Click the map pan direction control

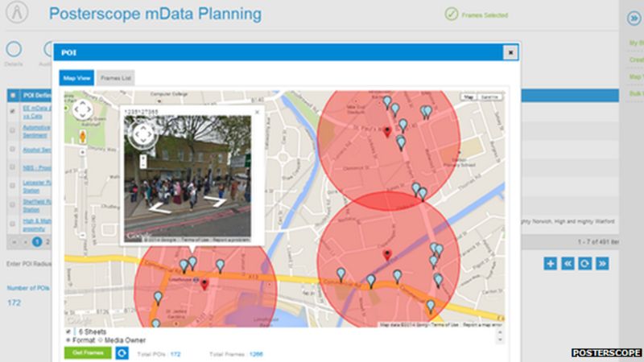pos(83,109)
